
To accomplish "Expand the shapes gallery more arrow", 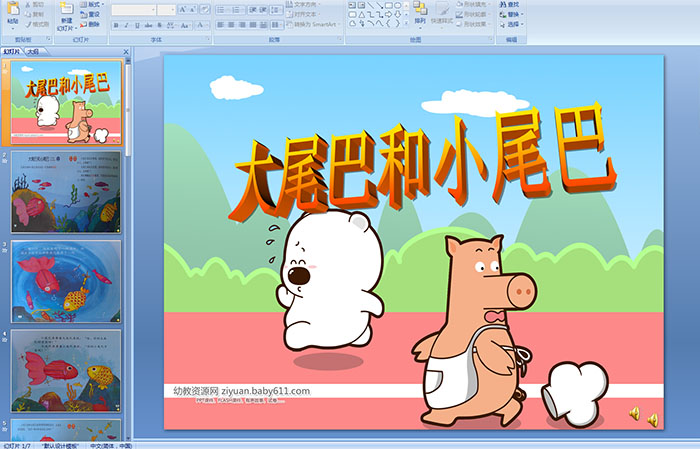I will (406, 23).
